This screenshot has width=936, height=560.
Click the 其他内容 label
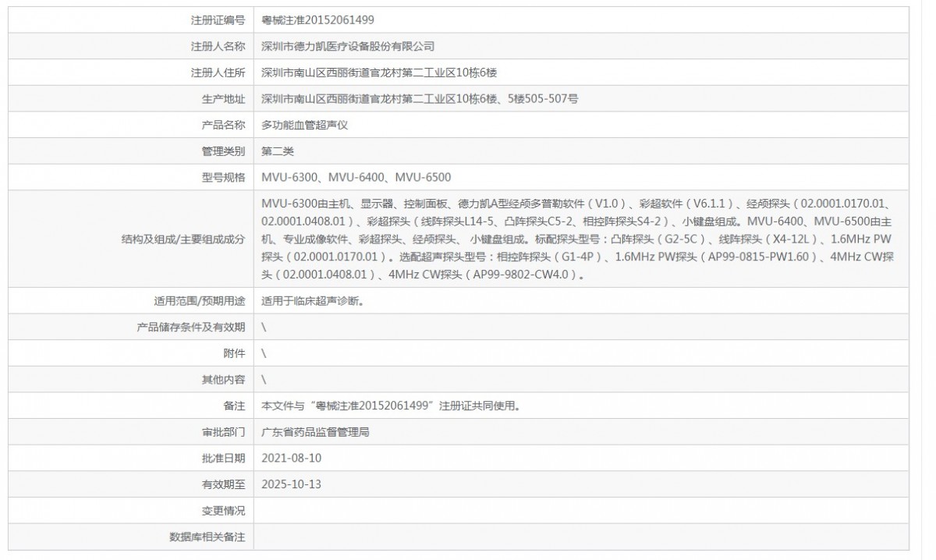point(223,379)
